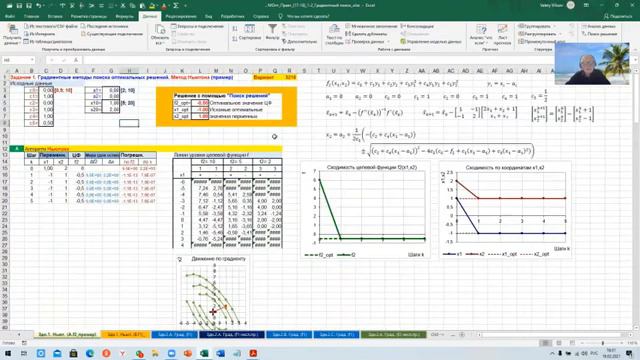The image size is (640, 360).
Task: Click Queries & Connections (Запросы и подключения)
Action: pyautogui.click(x=198, y=26)
